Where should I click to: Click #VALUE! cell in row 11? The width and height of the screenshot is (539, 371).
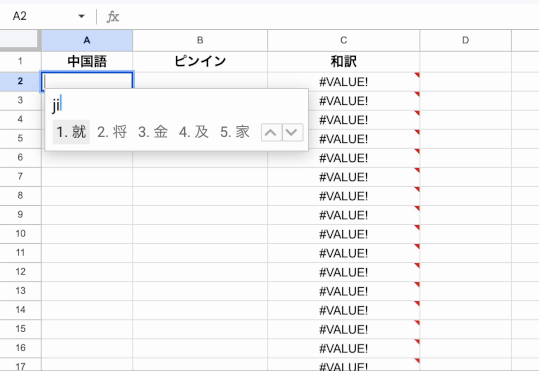point(343,253)
